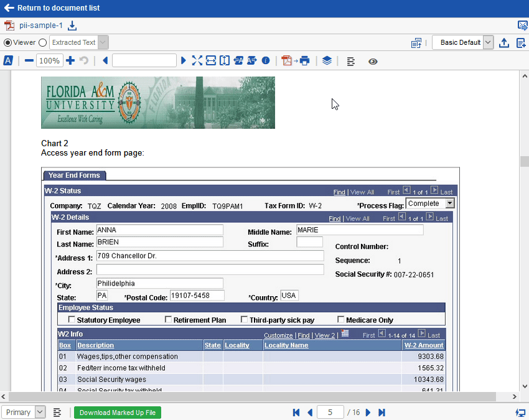Sort by the W-2 Amount column header
The height and width of the screenshot is (420, 529).
424,345
